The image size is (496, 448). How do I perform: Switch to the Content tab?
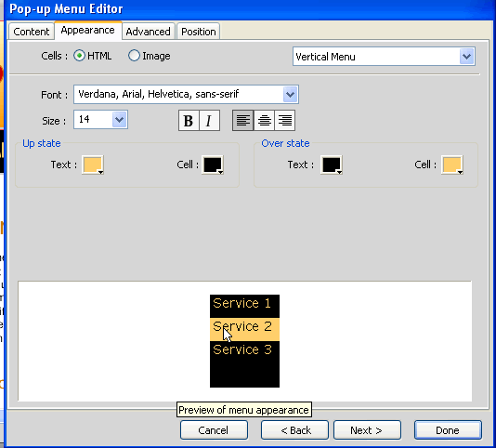[x=31, y=32]
